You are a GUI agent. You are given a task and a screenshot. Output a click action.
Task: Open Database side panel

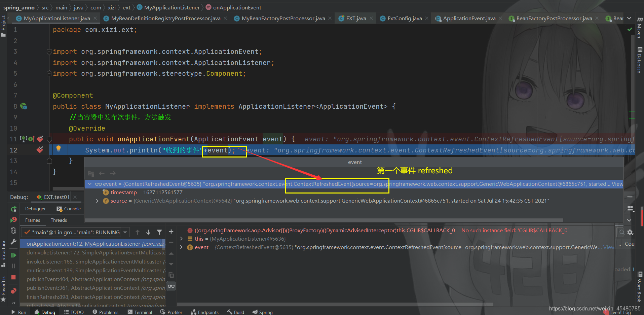coord(639,60)
